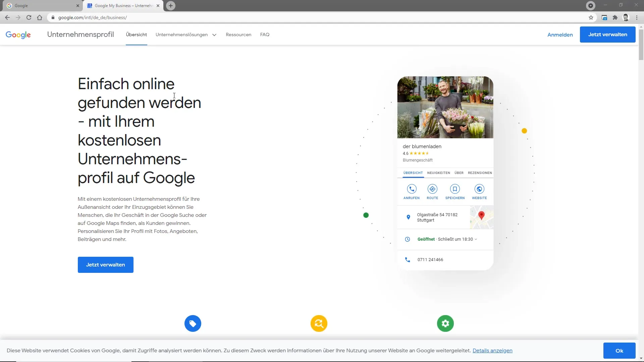
Task: Open the Übersicht navigation item
Action: click(137, 35)
